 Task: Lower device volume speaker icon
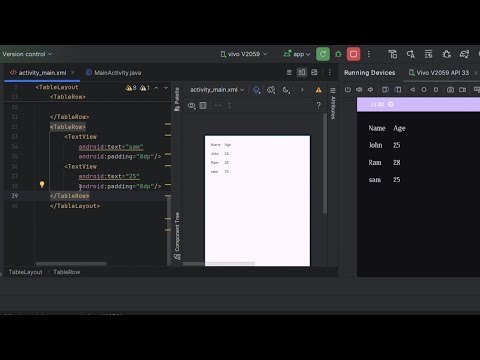pos(370,90)
